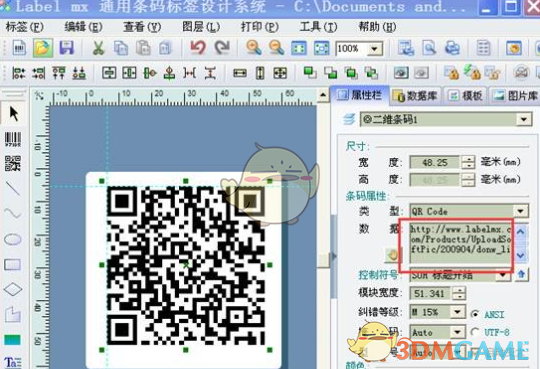The height and width of the screenshot is (369, 540).
Task: Align selected objects to the right
Action: click(x=39, y=73)
